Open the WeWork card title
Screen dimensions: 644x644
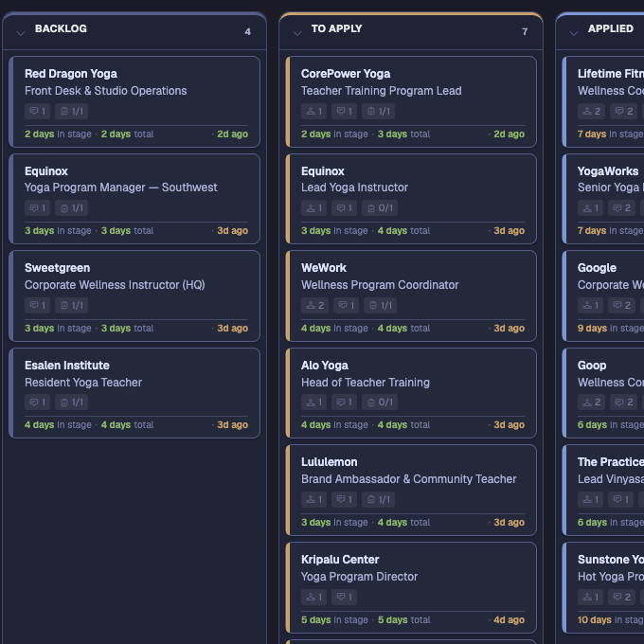click(x=324, y=268)
